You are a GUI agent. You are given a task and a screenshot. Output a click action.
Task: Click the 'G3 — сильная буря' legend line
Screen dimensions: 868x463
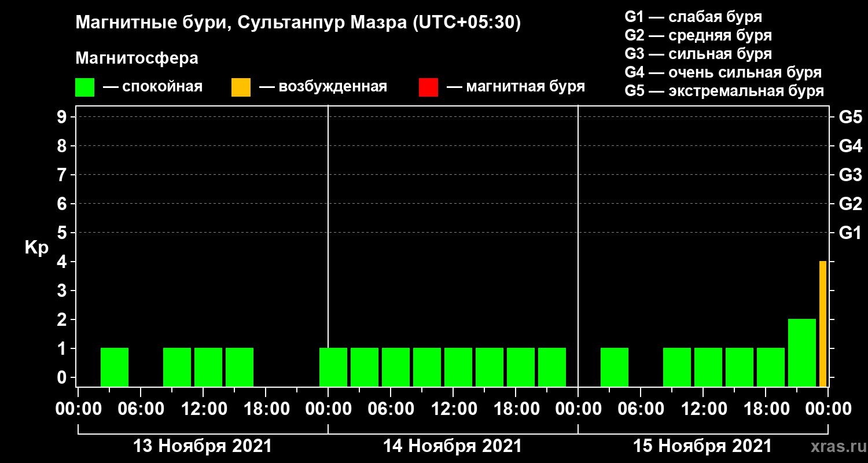tap(698, 54)
